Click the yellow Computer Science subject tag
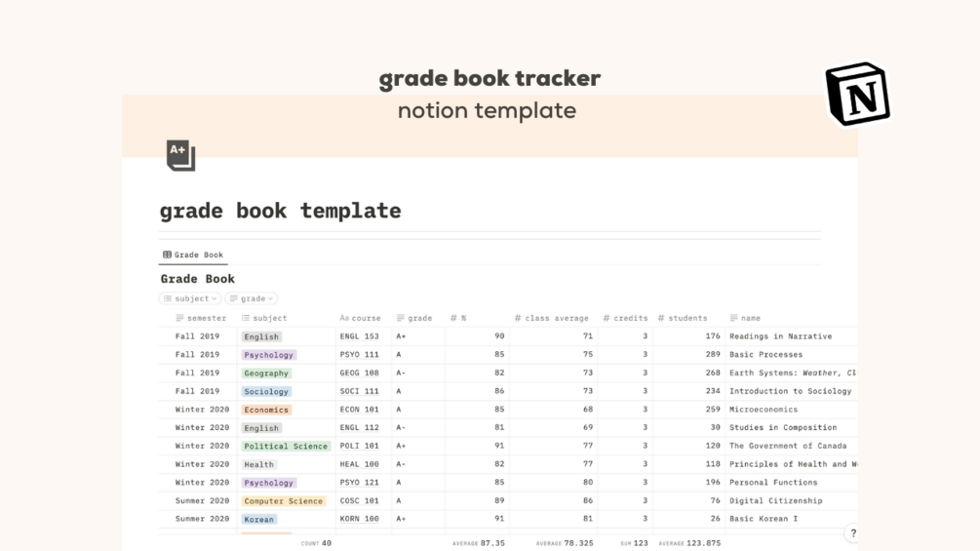The image size is (980, 551). pyautogui.click(x=284, y=501)
